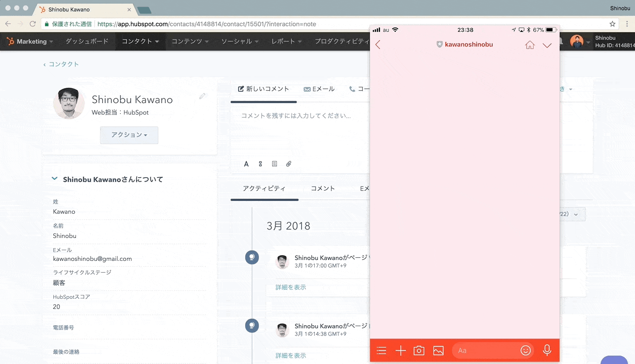The width and height of the screenshot is (635, 364).
Task: Click the browser forward arrow
Action: (x=20, y=24)
